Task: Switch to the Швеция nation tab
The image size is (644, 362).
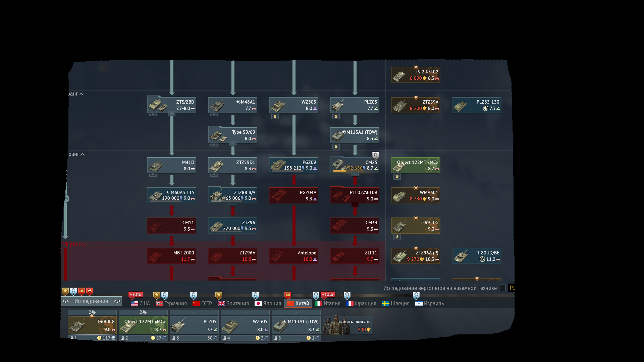Action: (x=396, y=303)
